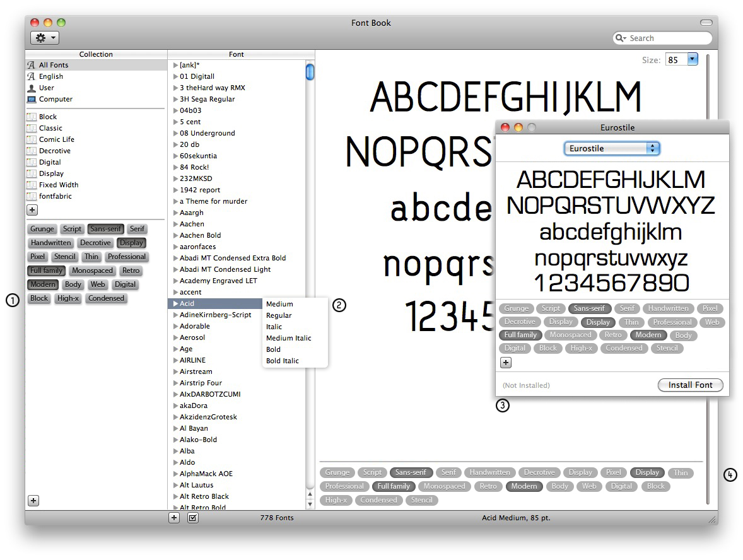This screenshot has width=743, height=560.
Task: Click the font list scroll-down arrow
Action: [310, 504]
